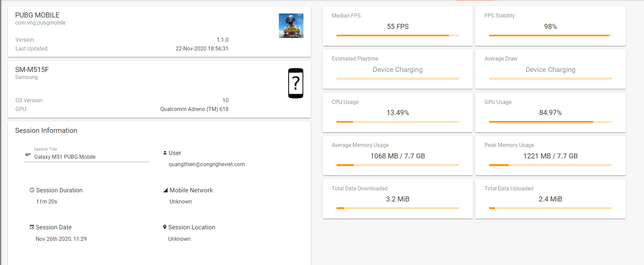Select the user email quangthien@congngheviet.com
The height and width of the screenshot is (265, 644).
pos(207,164)
